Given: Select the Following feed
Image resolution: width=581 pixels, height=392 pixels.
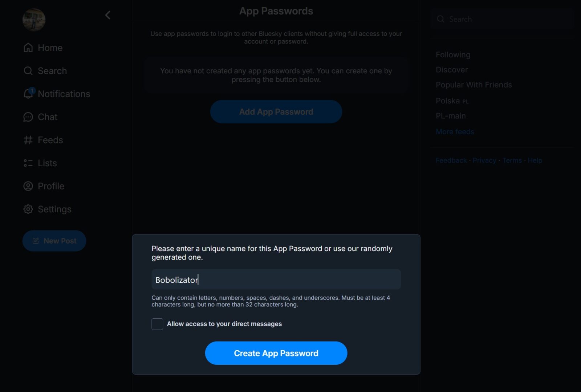Looking at the screenshot, I should point(453,55).
